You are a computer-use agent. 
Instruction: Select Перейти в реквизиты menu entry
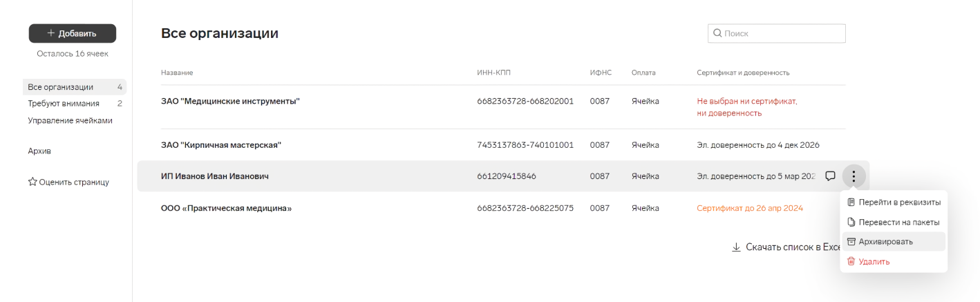tap(893, 202)
